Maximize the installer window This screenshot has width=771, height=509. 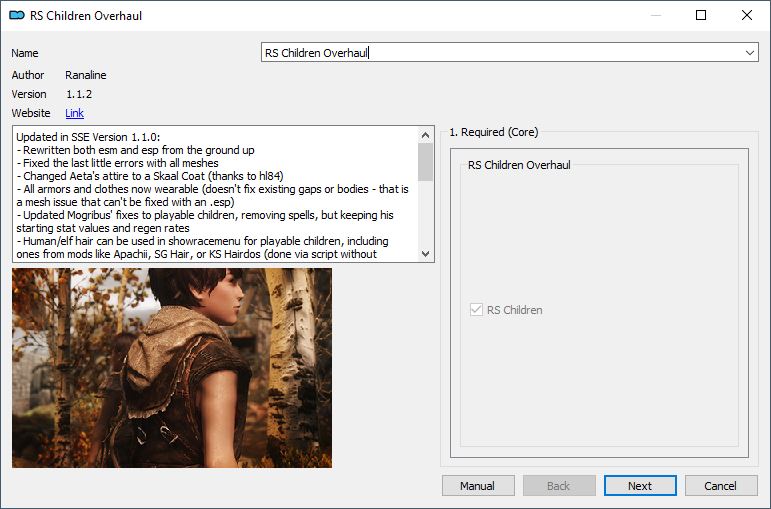click(x=701, y=15)
